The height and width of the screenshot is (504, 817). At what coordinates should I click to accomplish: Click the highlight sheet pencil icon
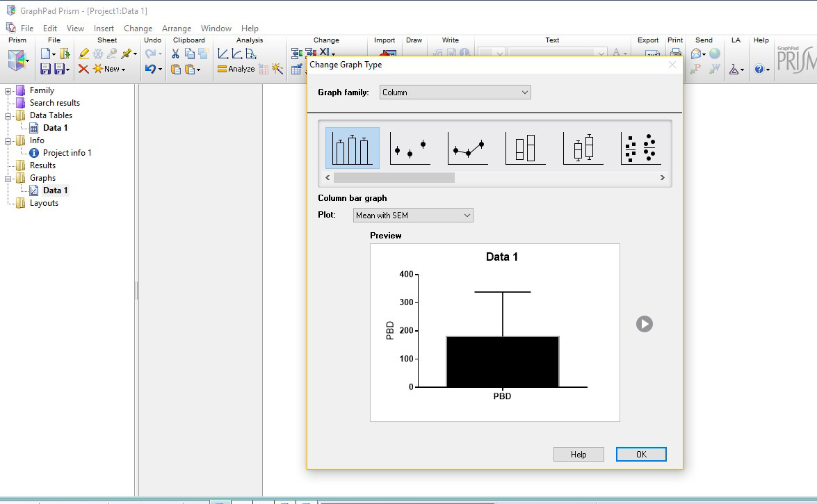pyautogui.click(x=83, y=54)
